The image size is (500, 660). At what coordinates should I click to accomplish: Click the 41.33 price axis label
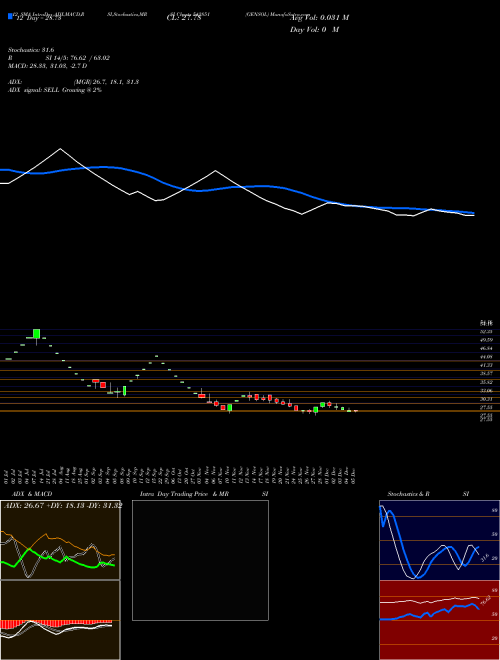tap(487, 365)
